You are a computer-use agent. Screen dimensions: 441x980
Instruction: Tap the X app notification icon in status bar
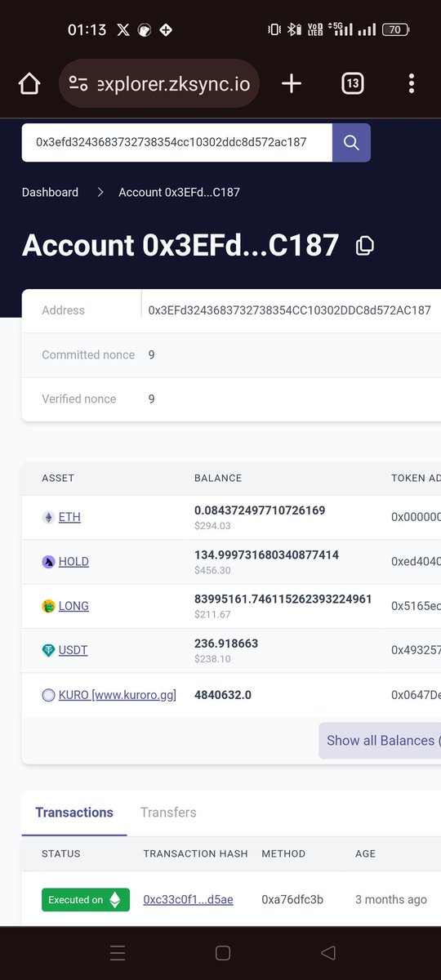tap(123, 30)
